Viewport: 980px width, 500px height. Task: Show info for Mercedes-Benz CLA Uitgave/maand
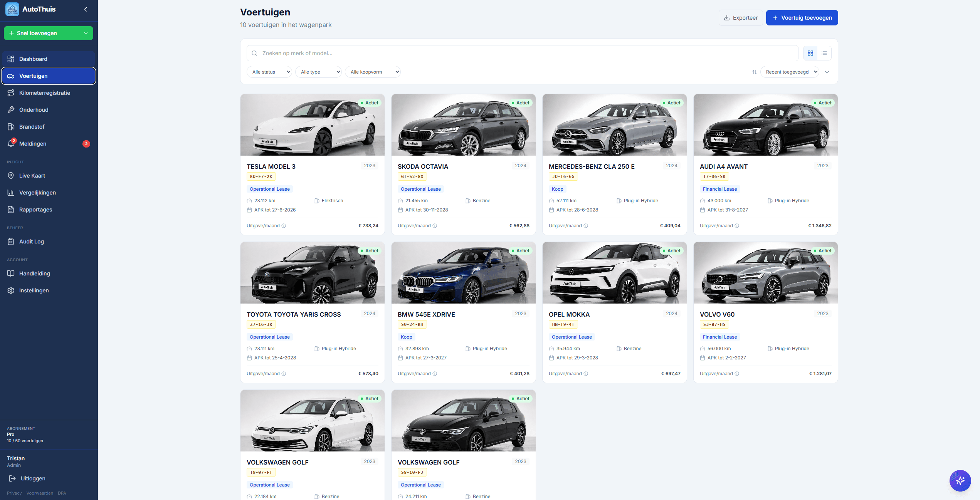586,226
